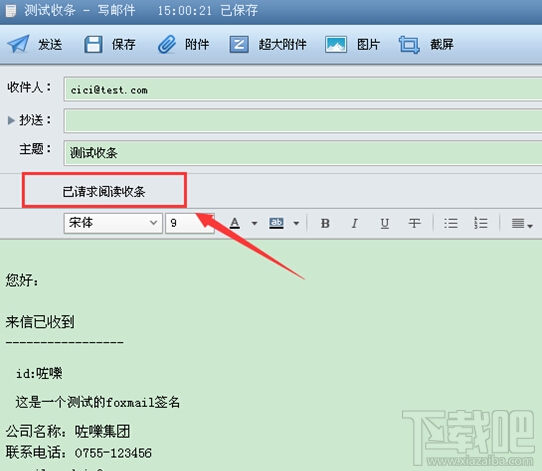Toggle italic formatting

[354, 224]
